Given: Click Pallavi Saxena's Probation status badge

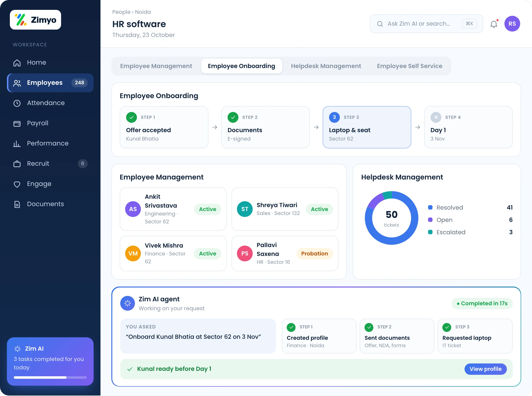Looking at the screenshot, I should (315, 253).
